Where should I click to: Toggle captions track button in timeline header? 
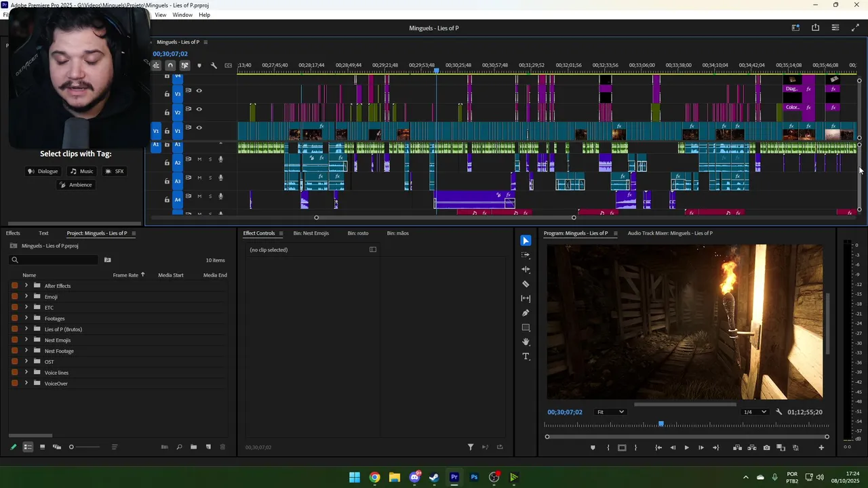228,66
